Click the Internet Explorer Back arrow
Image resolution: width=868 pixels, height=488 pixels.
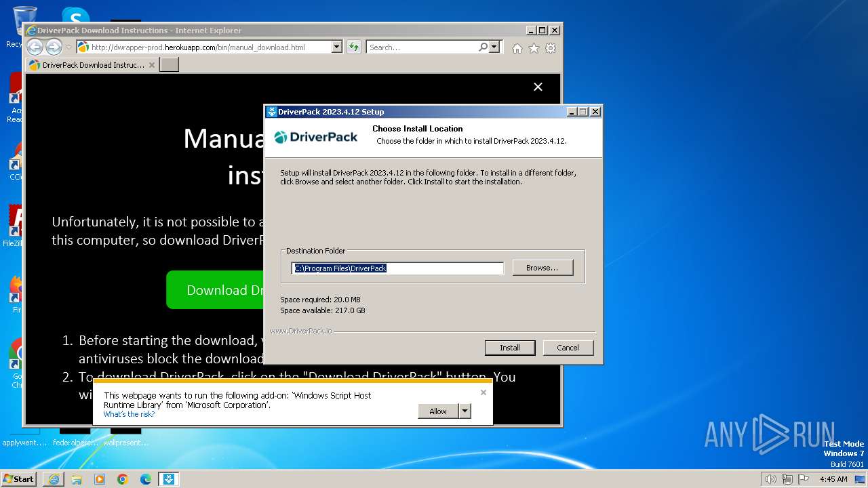point(35,47)
